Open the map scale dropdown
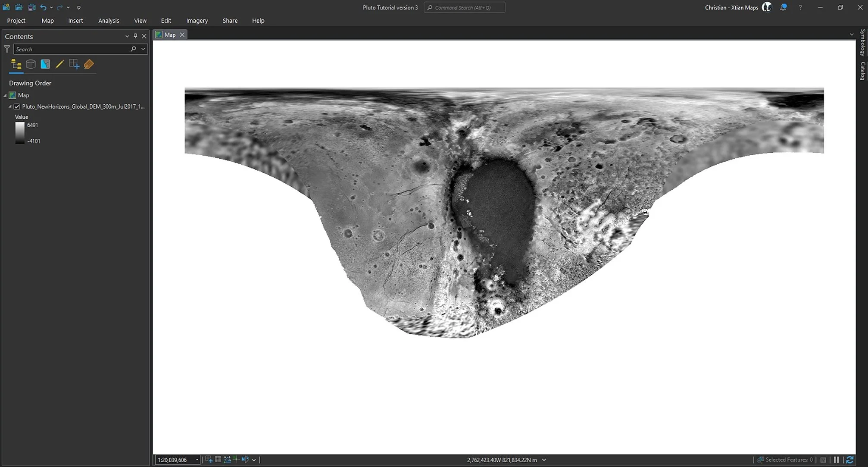 (x=197, y=460)
